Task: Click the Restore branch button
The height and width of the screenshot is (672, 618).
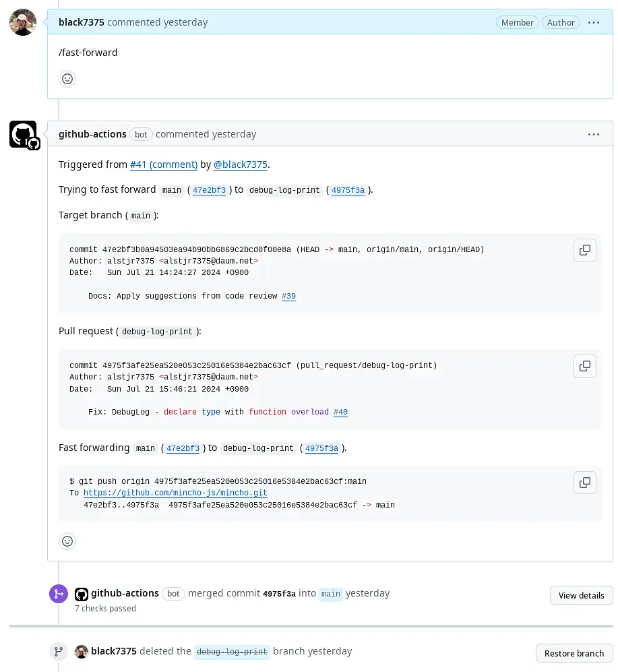Action: (x=574, y=653)
